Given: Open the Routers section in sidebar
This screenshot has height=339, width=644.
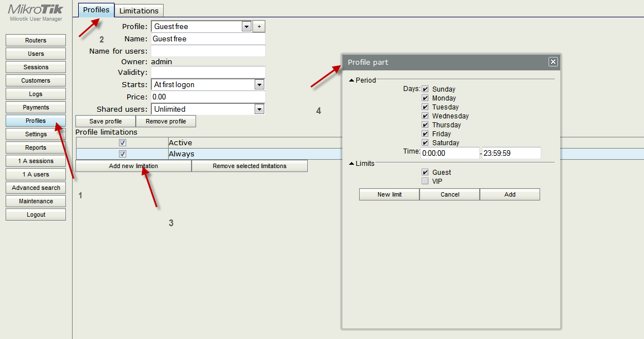Looking at the screenshot, I should pos(36,40).
